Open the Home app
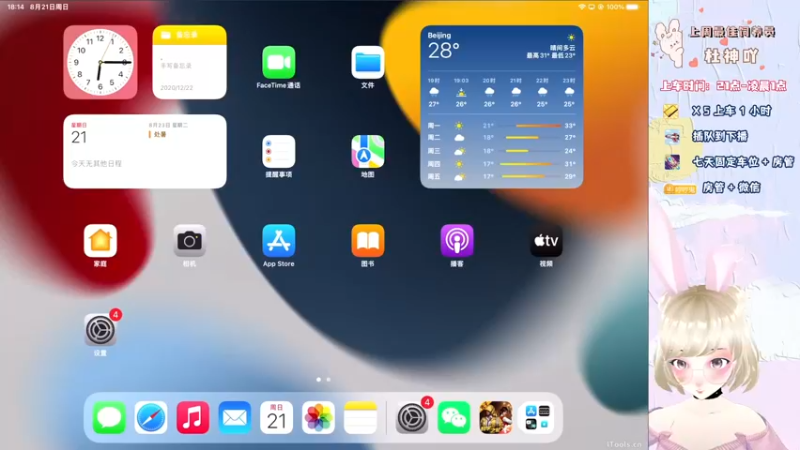The image size is (800, 450). tap(101, 241)
